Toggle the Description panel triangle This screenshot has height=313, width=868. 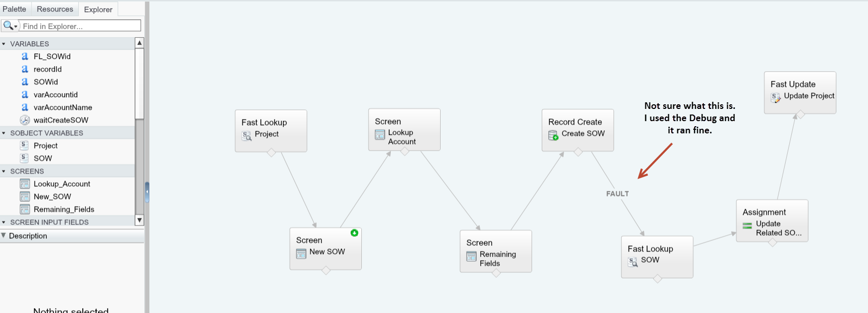(4, 236)
